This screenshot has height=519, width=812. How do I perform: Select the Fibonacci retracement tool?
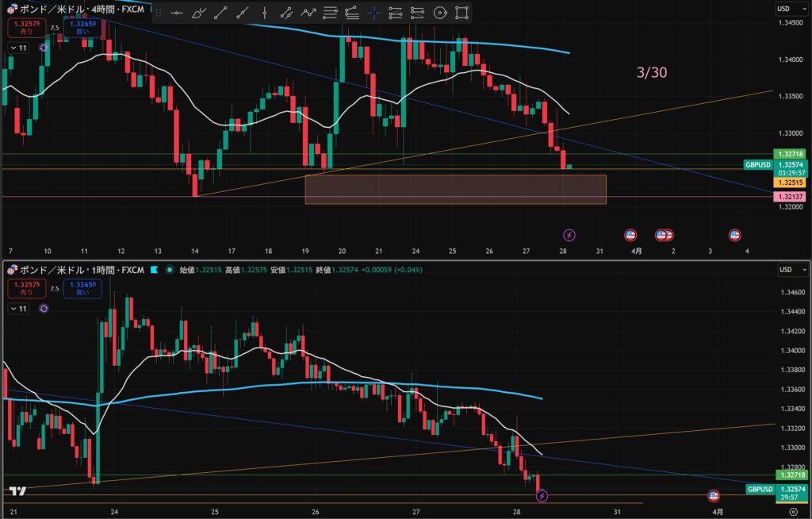(331, 13)
